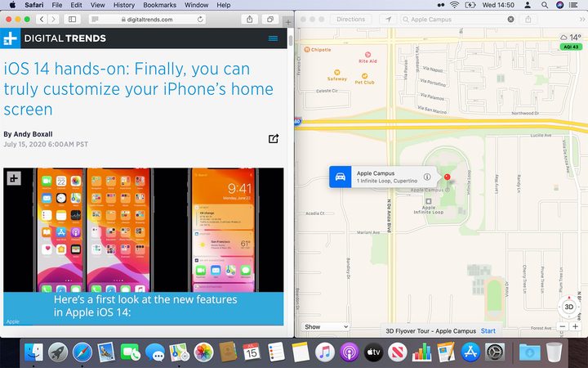Show current location in Maps
The width and height of the screenshot is (588, 368).
click(x=388, y=19)
